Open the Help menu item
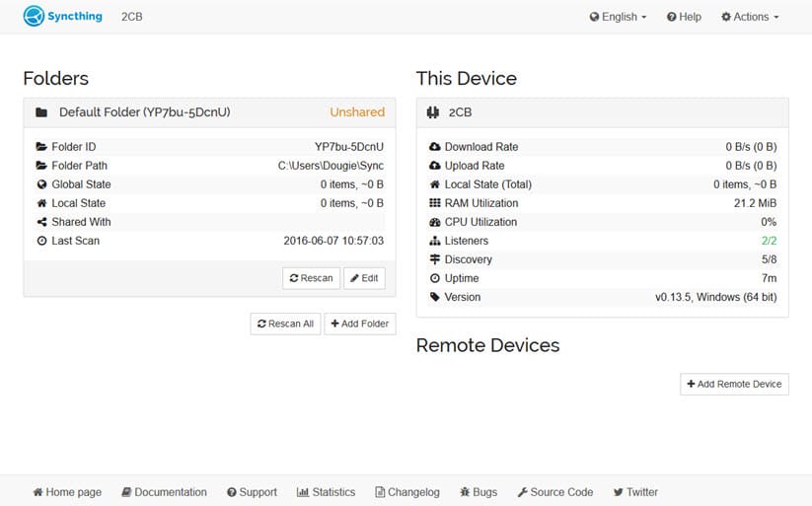 [x=684, y=17]
